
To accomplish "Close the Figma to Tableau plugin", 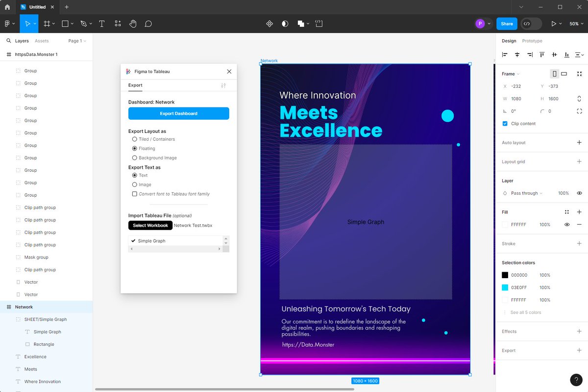I will tap(229, 72).
